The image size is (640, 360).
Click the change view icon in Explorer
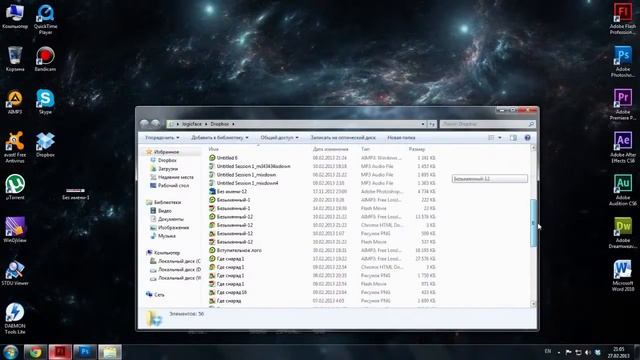(x=491, y=138)
